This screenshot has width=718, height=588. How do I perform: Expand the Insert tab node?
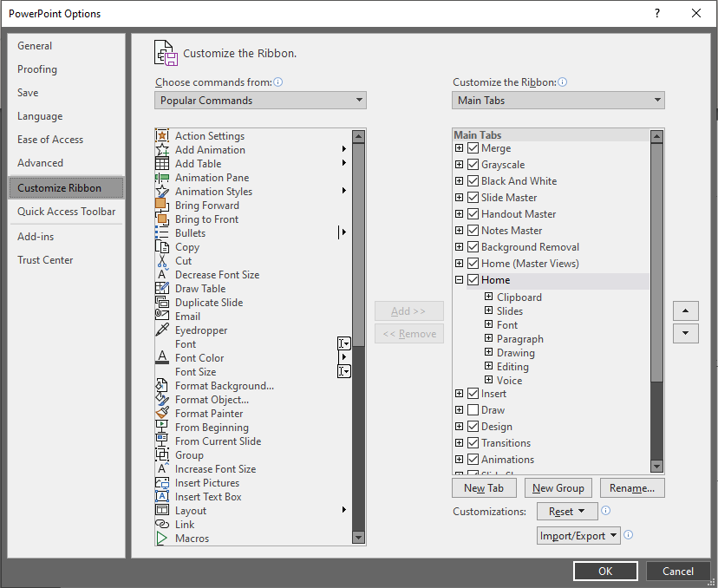459,393
